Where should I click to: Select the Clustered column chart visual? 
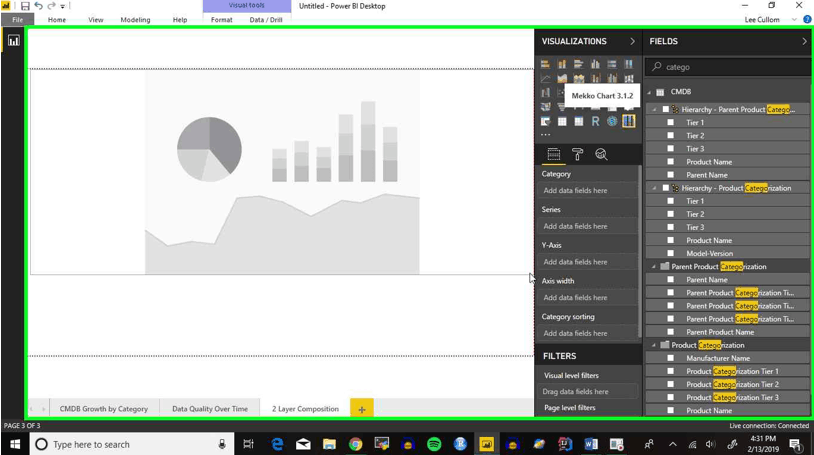595,64
